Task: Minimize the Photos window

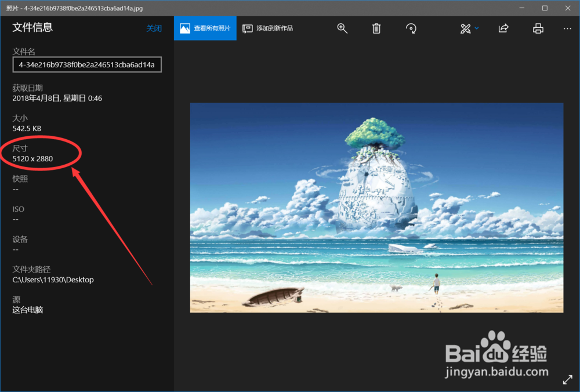Action: [x=522, y=8]
